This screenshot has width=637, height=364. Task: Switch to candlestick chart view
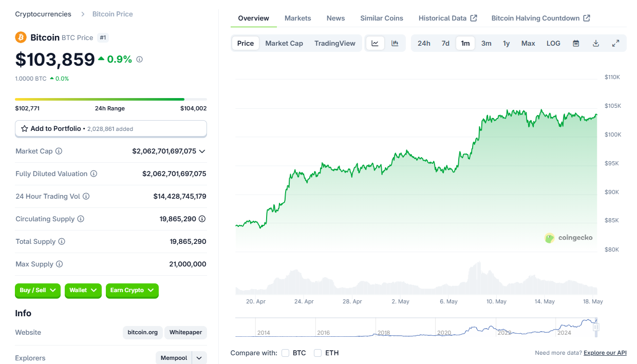point(395,44)
